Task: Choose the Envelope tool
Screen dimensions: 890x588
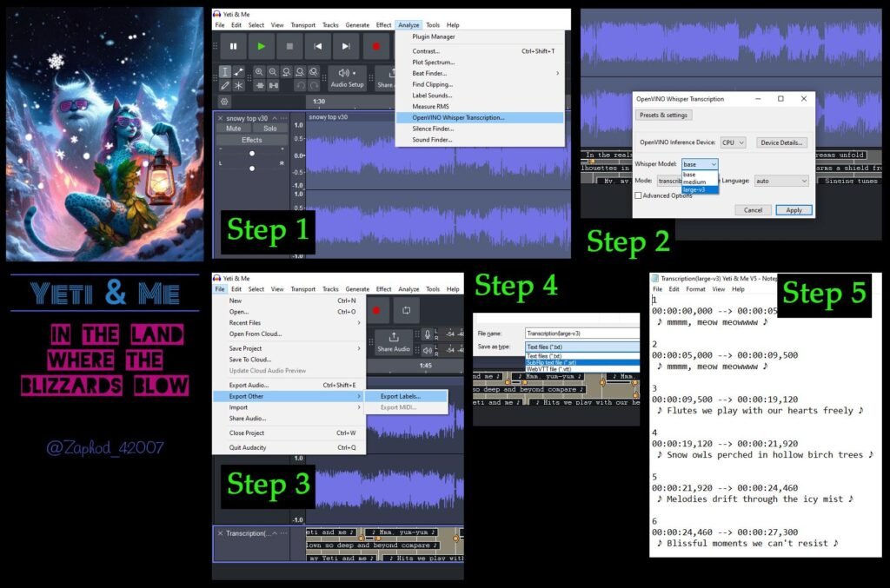Action: pyautogui.click(x=238, y=72)
